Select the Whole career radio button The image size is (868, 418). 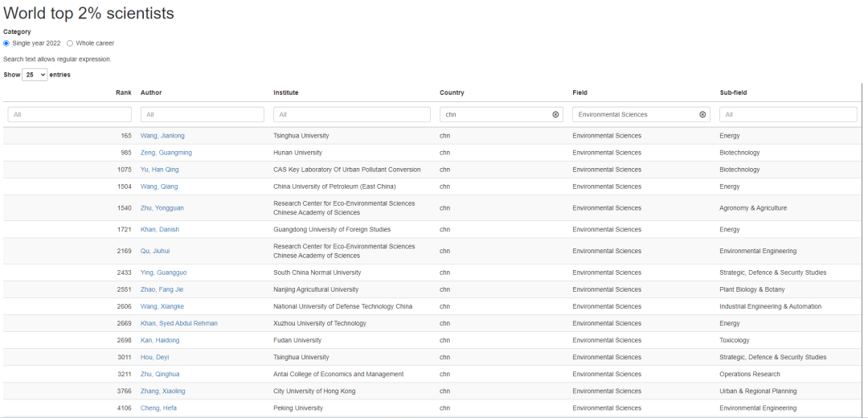[x=70, y=43]
